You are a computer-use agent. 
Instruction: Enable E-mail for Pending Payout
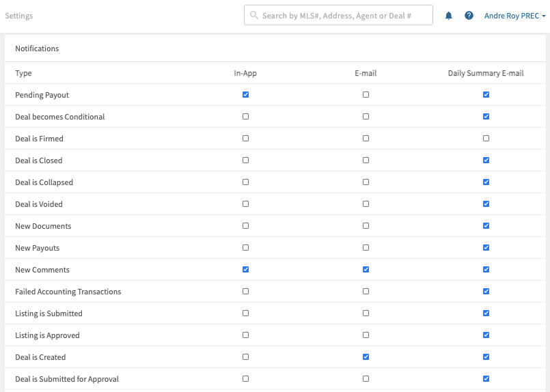click(x=366, y=95)
